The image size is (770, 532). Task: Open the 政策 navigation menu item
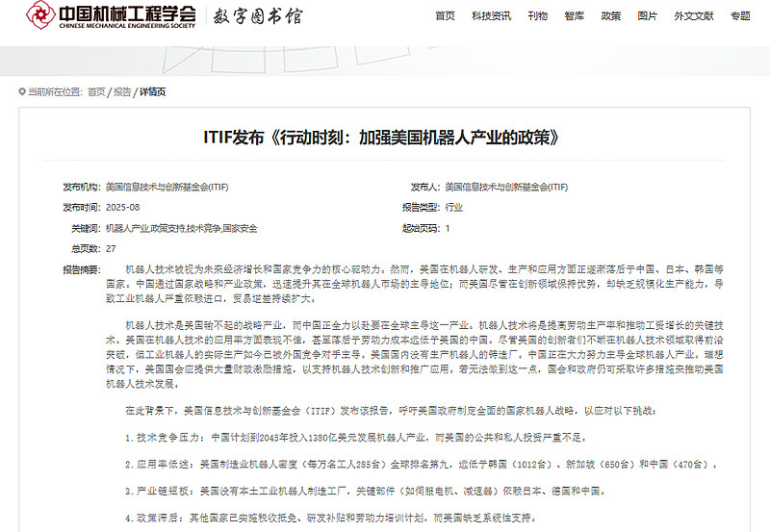pyautogui.click(x=611, y=16)
